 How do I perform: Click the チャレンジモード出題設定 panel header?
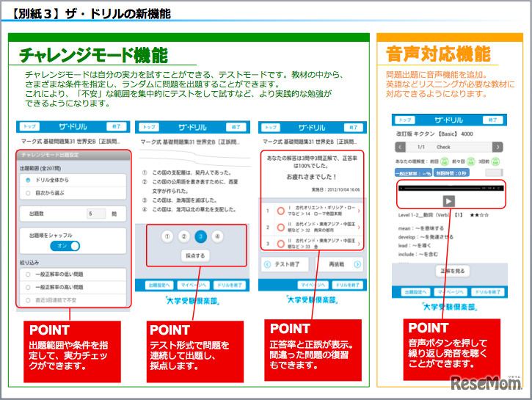73,155
